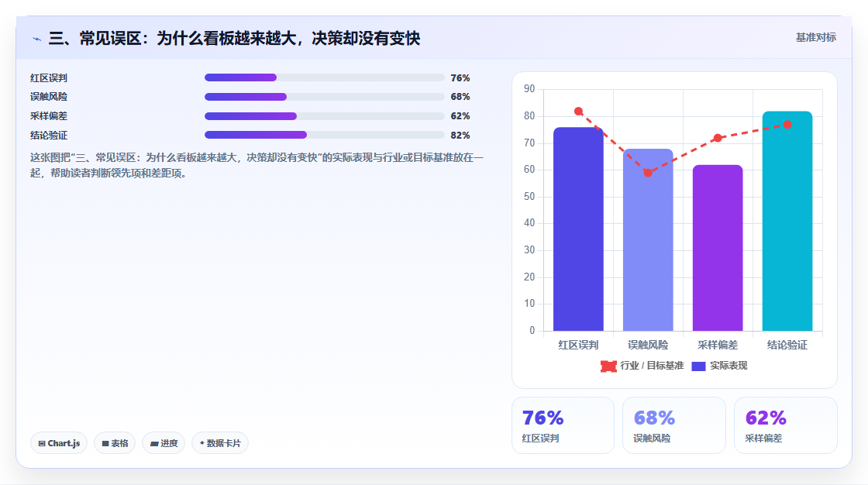Click the 结论验证 progress bar
Image resolution: width=868 pixels, height=485 pixels.
point(325,135)
